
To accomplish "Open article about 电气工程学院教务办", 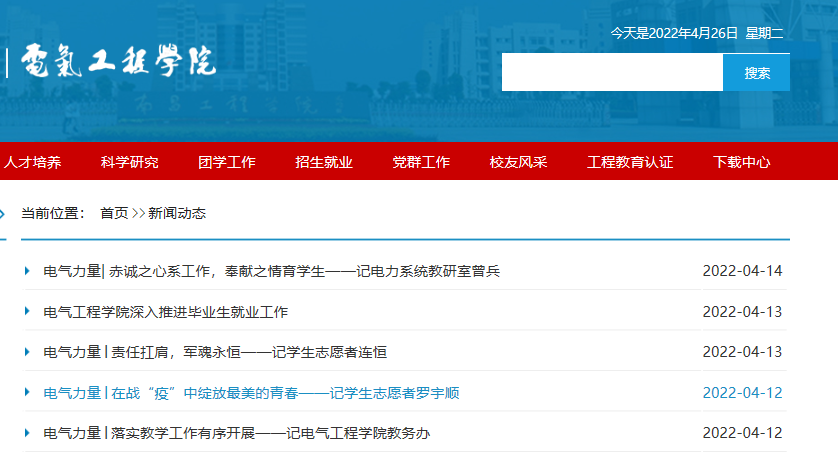I will (237, 433).
